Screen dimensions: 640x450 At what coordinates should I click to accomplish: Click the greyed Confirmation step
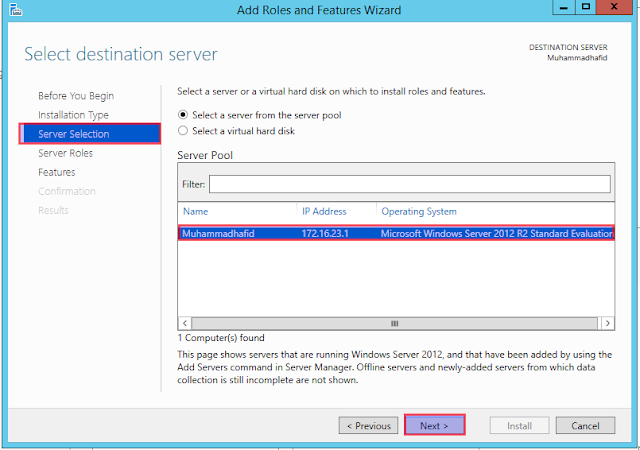tap(67, 191)
